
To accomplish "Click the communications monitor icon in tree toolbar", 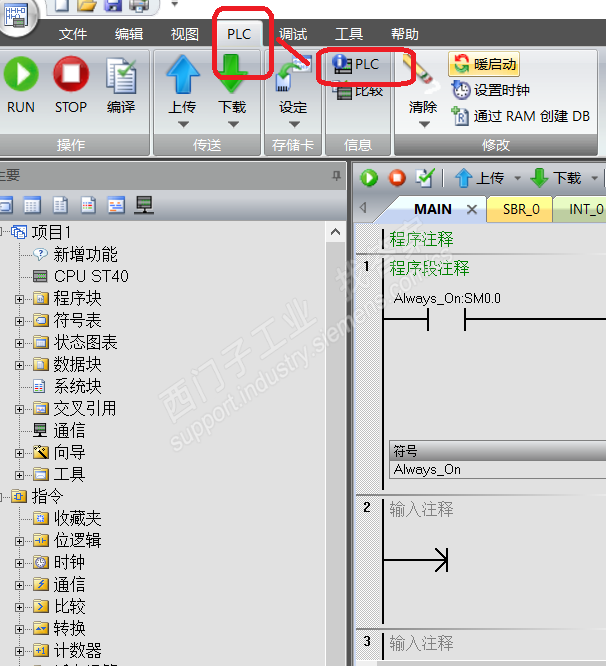I will point(144,205).
